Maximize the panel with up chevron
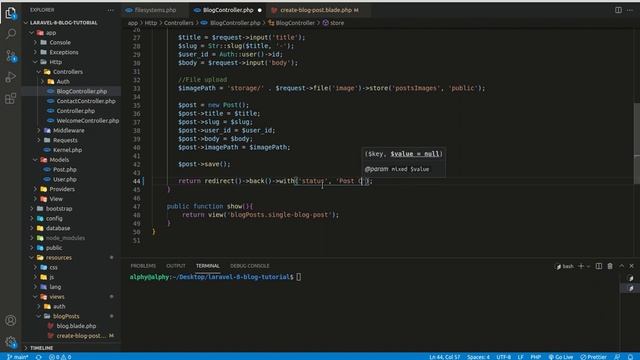Viewport: 640px width, 360px height. pos(622,266)
